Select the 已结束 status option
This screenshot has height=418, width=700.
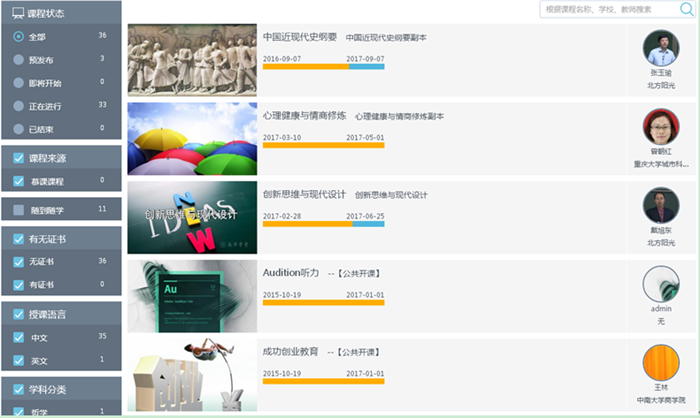[x=18, y=130]
